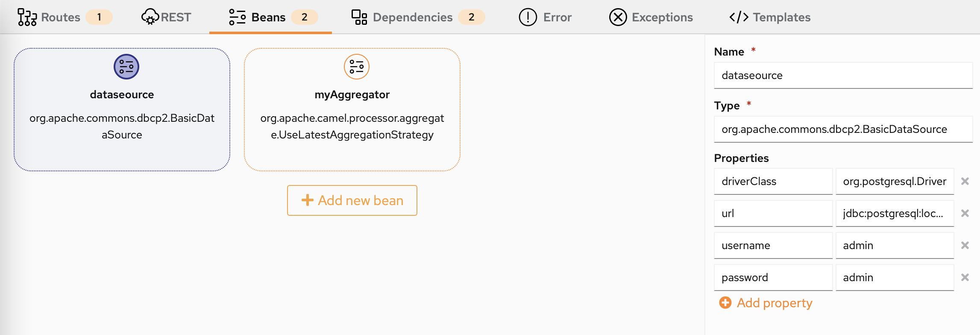Delete the password property row
This screenshot has width=980, height=335.
(965, 277)
